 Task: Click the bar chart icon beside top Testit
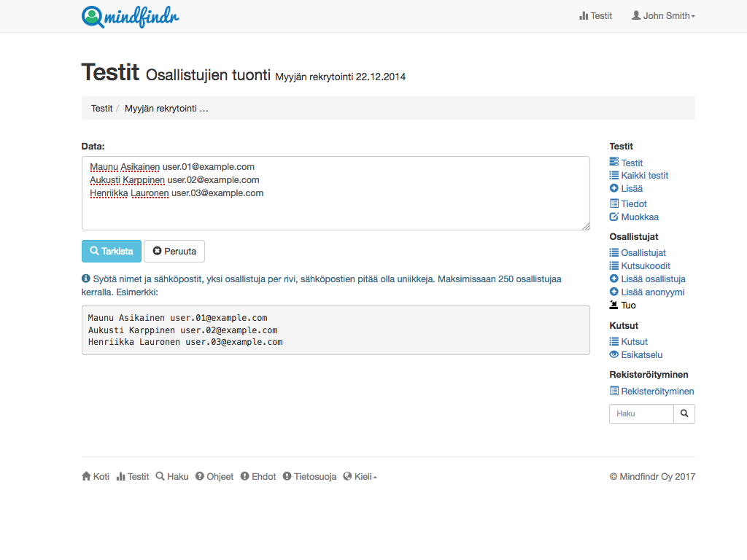pyautogui.click(x=584, y=16)
